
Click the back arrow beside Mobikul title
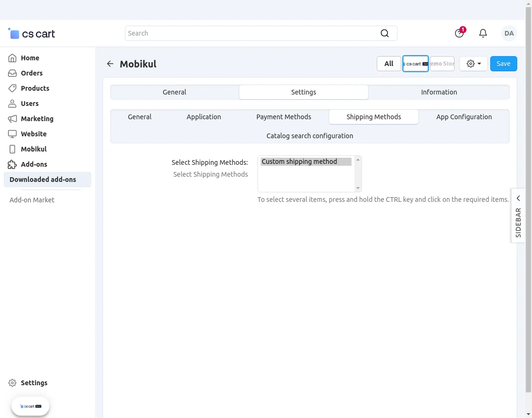110,64
